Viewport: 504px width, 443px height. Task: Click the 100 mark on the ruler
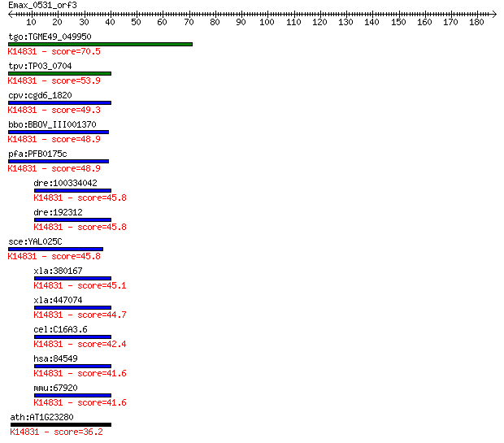click(267, 22)
